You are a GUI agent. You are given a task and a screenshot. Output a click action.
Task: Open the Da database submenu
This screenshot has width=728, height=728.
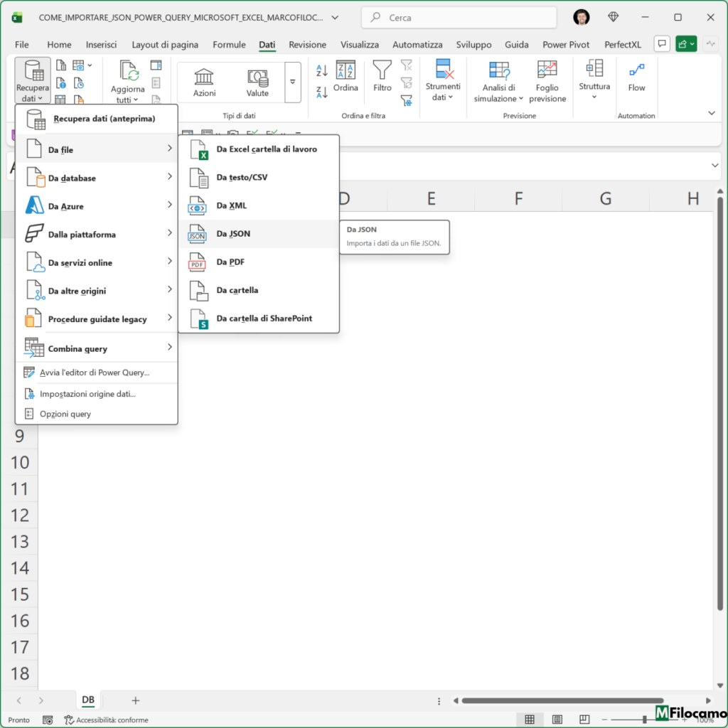pos(97,177)
